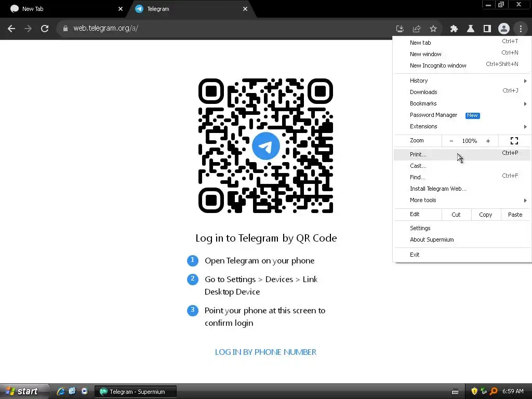
Task: Click the Telegram logo in QR center
Action: click(x=265, y=146)
